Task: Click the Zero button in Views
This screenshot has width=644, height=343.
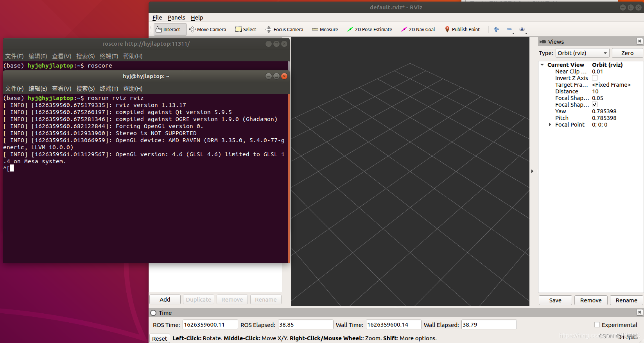Action: coord(627,53)
